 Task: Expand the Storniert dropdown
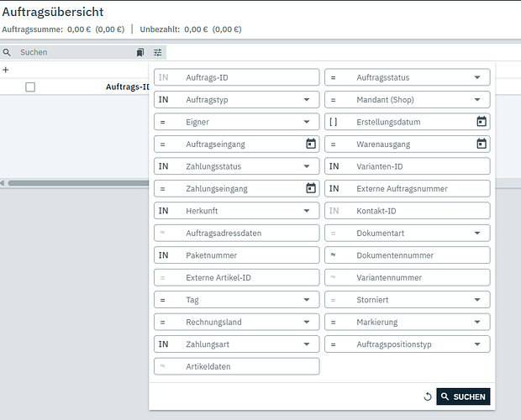point(477,300)
